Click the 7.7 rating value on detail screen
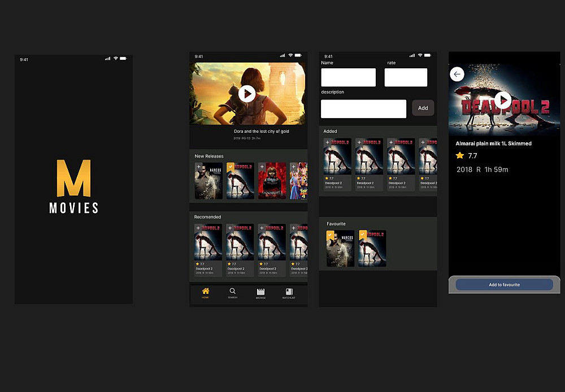565x392 pixels. pyautogui.click(x=472, y=156)
